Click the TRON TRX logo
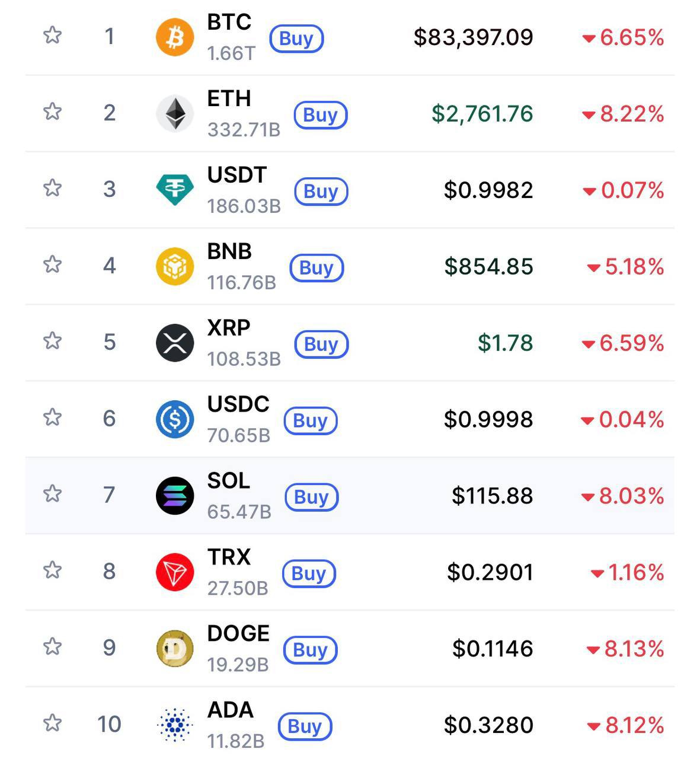Image resolution: width=700 pixels, height=759 pixels. point(175,572)
